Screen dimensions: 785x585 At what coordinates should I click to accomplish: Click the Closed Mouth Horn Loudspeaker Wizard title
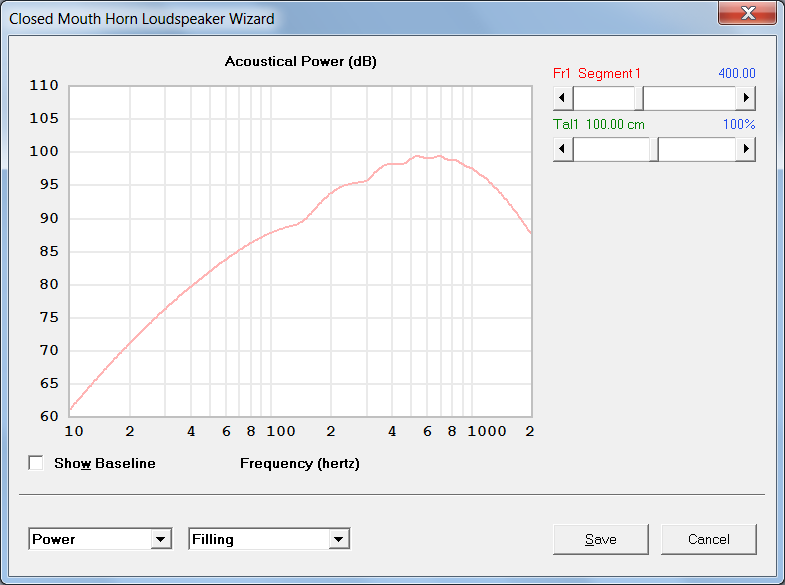point(142,19)
